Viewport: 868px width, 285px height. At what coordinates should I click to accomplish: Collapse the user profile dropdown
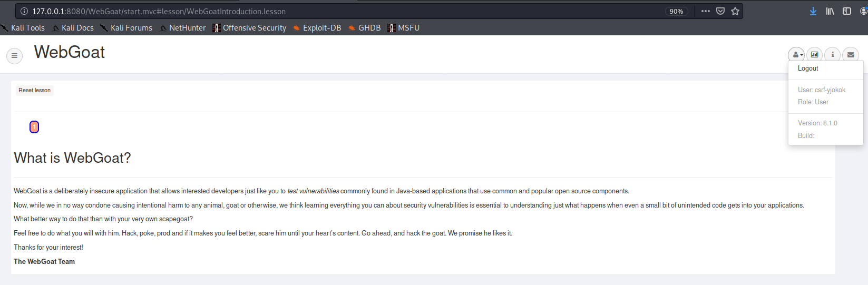click(796, 54)
